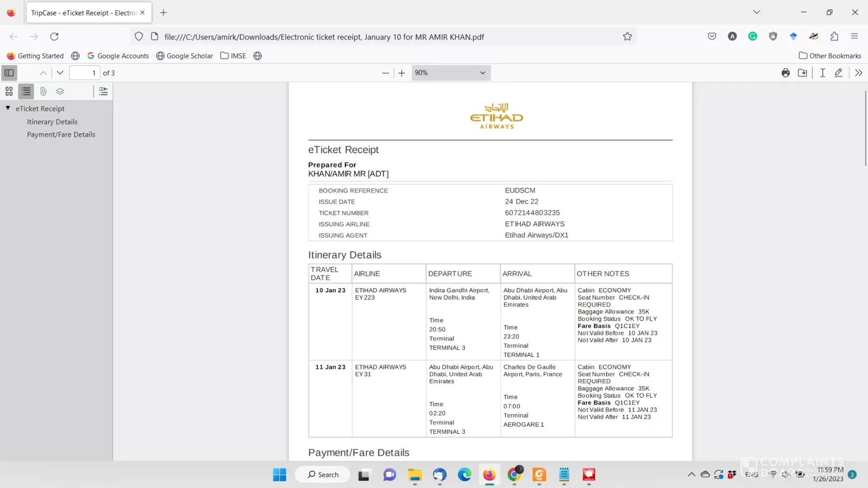
Task: Show attachments in the sidebar
Action: coord(43,91)
